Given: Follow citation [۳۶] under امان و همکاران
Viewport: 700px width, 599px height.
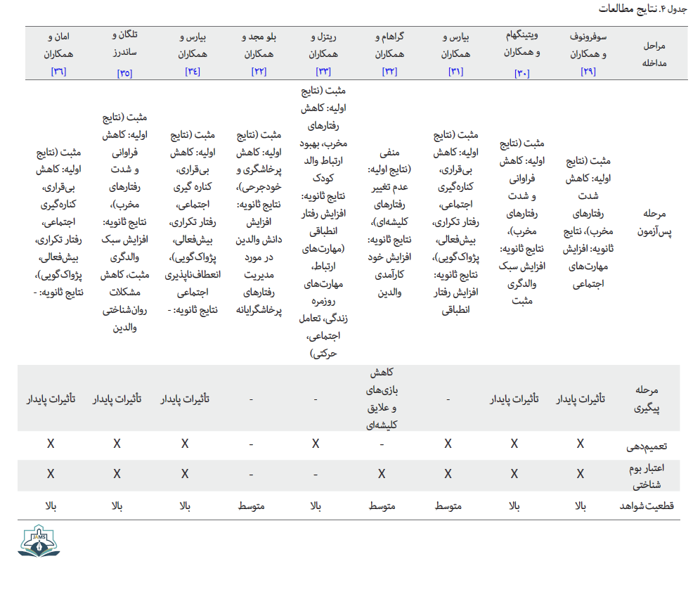Looking at the screenshot, I should click(x=58, y=72).
